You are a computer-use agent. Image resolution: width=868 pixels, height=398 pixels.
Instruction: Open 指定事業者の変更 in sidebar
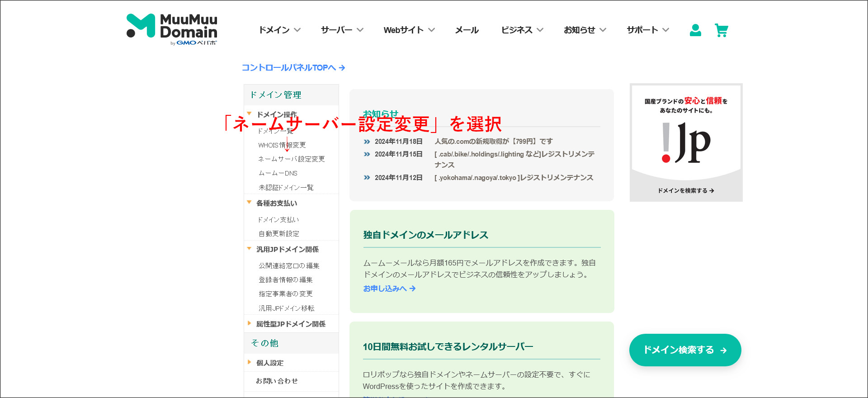coord(285,294)
